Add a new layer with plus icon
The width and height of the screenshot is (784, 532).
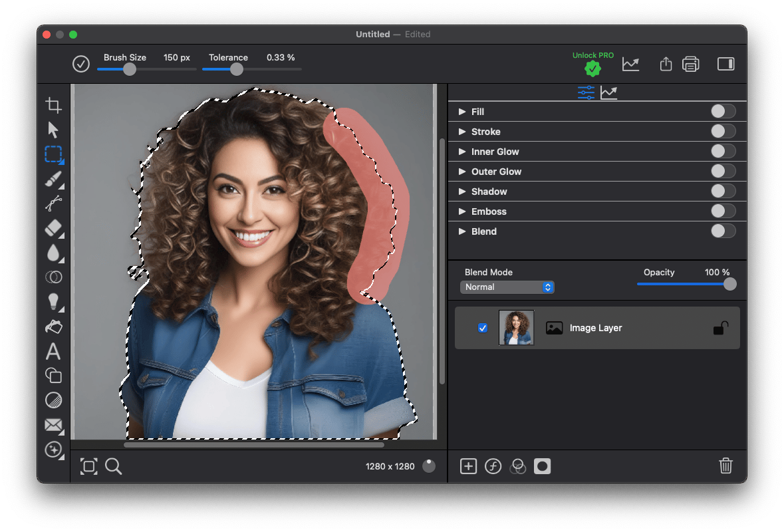pyautogui.click(x=469, y=467)
